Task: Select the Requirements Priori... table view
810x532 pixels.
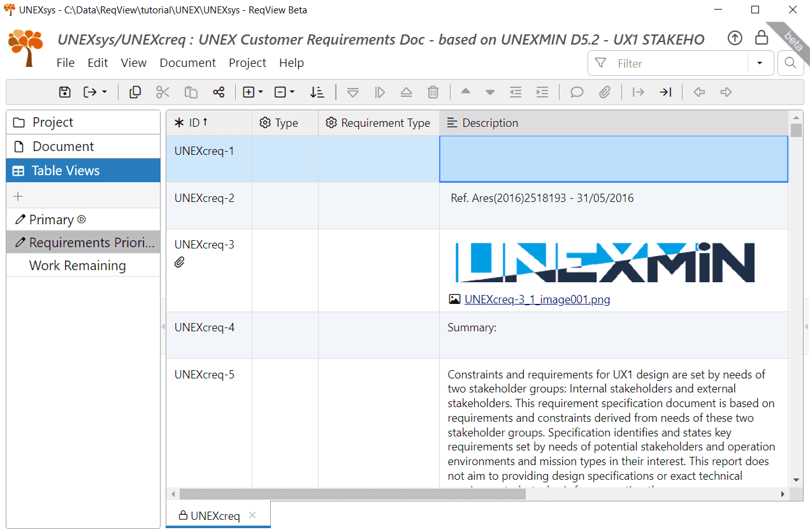Action: pos(83,243)
